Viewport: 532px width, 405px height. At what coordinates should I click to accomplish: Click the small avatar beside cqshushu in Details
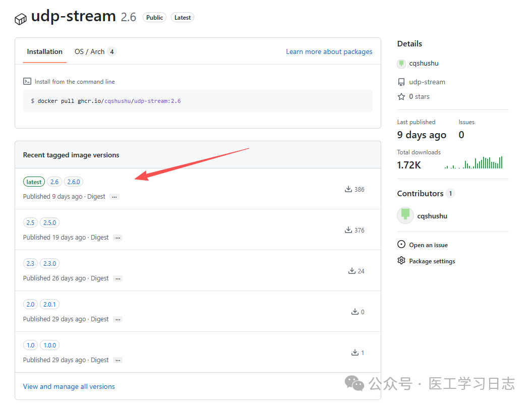(x=401, y=64)
